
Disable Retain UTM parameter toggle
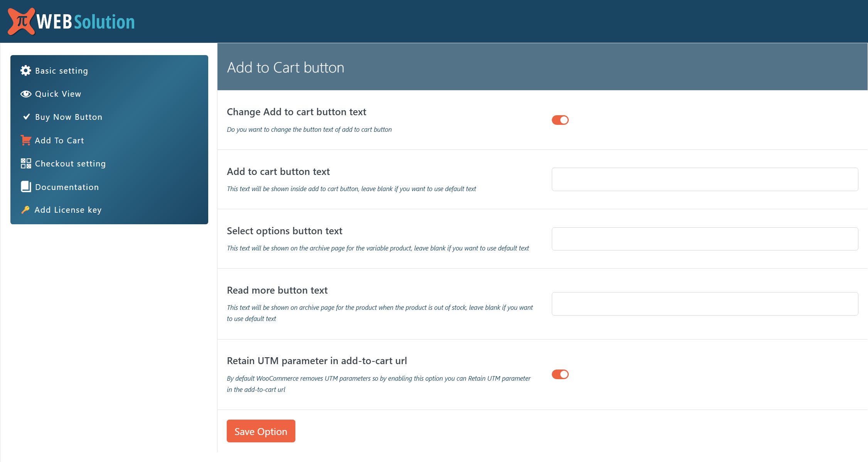point(560,375)
